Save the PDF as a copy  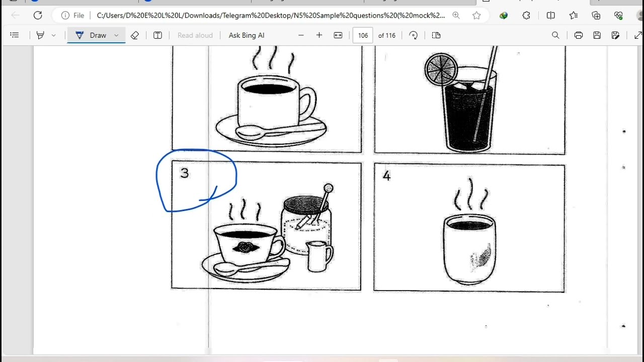615,35
